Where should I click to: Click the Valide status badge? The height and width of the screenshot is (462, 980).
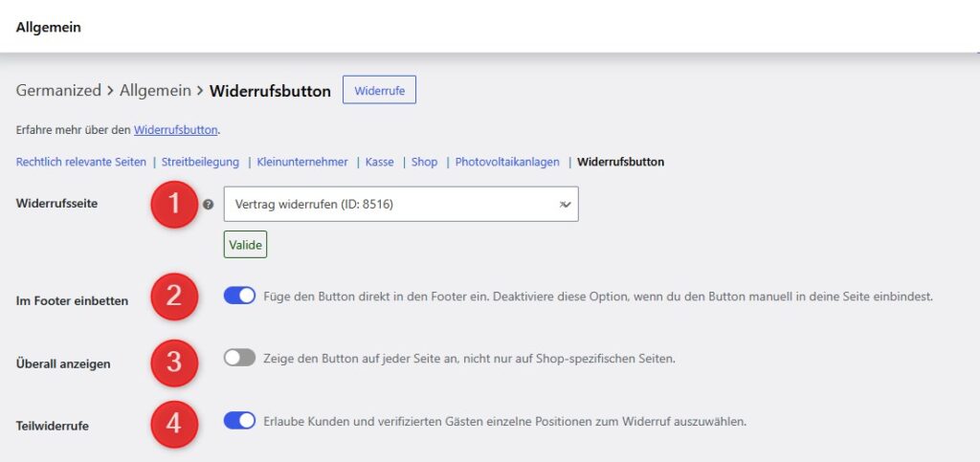pyautogui.click(x=245, y=245)
